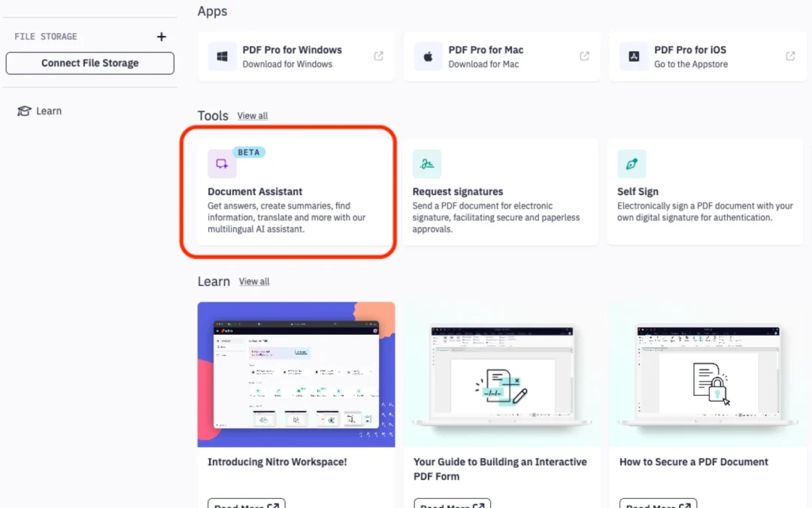The height and width of the screenshot is (508, 812).
Task: Click Download for Windows text
Action: click(287, 64)
